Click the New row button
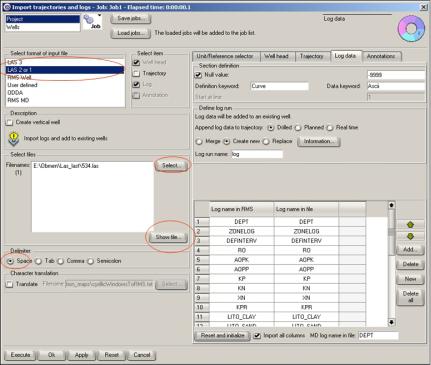The height and width of the screenshot is (365, 431). coord(410,279)
